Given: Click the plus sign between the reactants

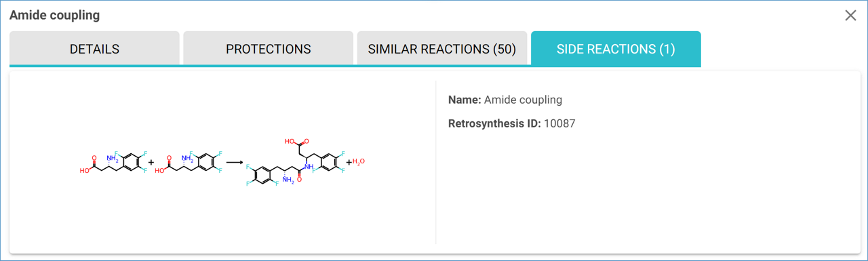Looking at the screenshot, I should pos(151,163).
